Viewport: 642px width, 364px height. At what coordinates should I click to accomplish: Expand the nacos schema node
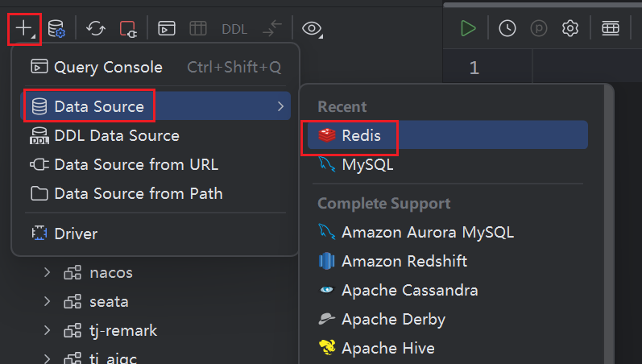(47, 273)
